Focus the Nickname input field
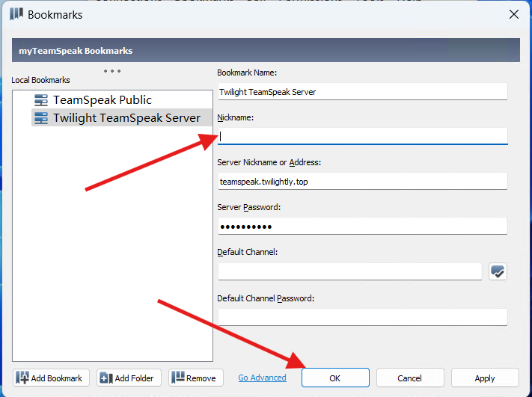532x397 pixels. (362, 136)
